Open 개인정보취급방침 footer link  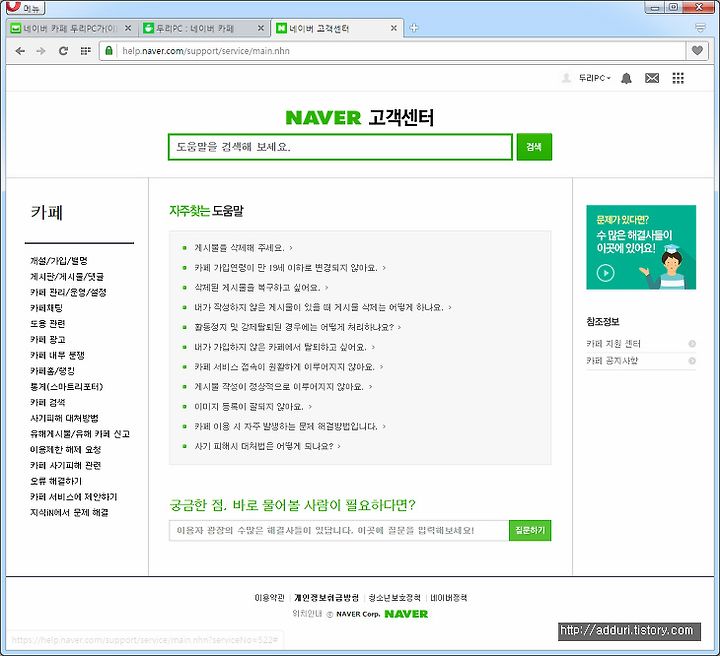tap(326, 598)
